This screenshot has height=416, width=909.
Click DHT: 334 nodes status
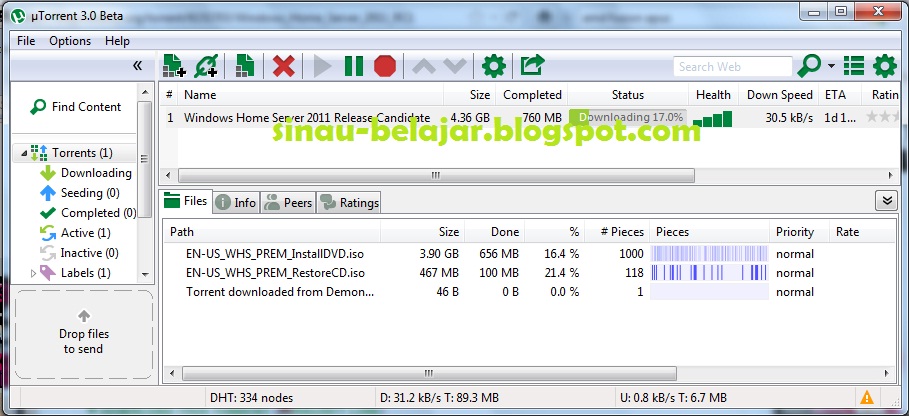click(x=252, y=398)
